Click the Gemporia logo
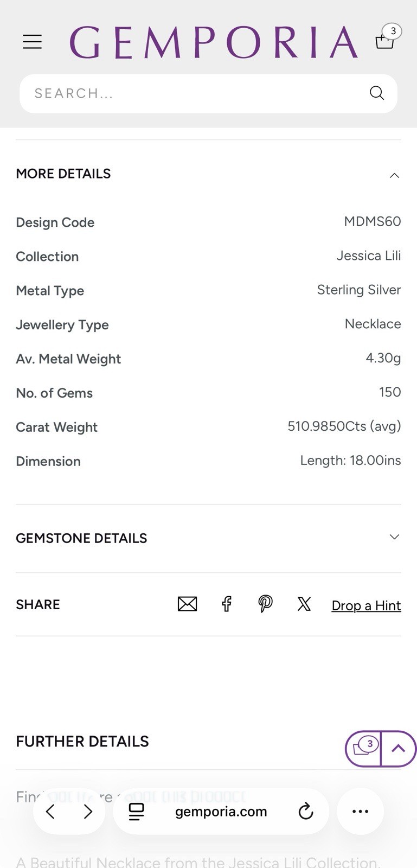The width and height of the screenshot is (417, 868). (214, 42)
